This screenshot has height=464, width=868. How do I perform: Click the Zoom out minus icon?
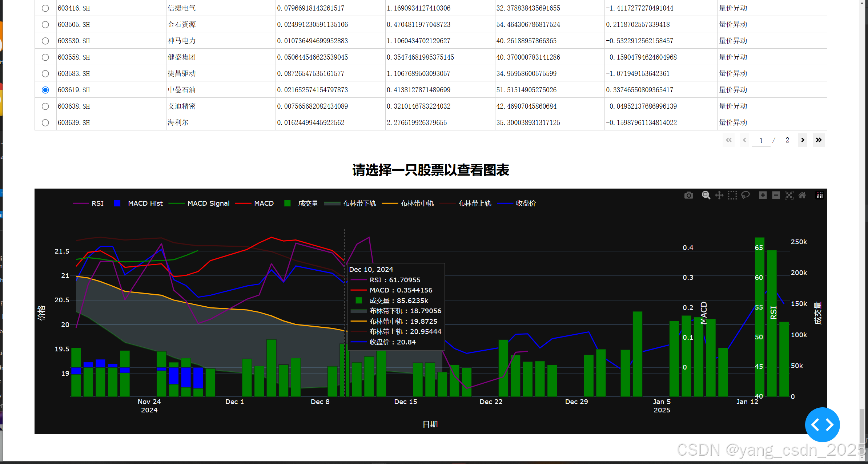point(776,195)
